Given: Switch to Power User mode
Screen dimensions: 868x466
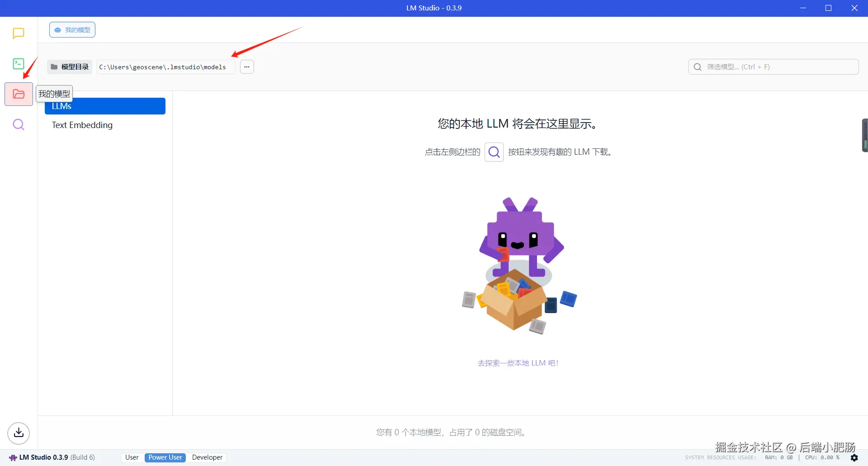Looking at the screenshot, I should tap(165, 457).
